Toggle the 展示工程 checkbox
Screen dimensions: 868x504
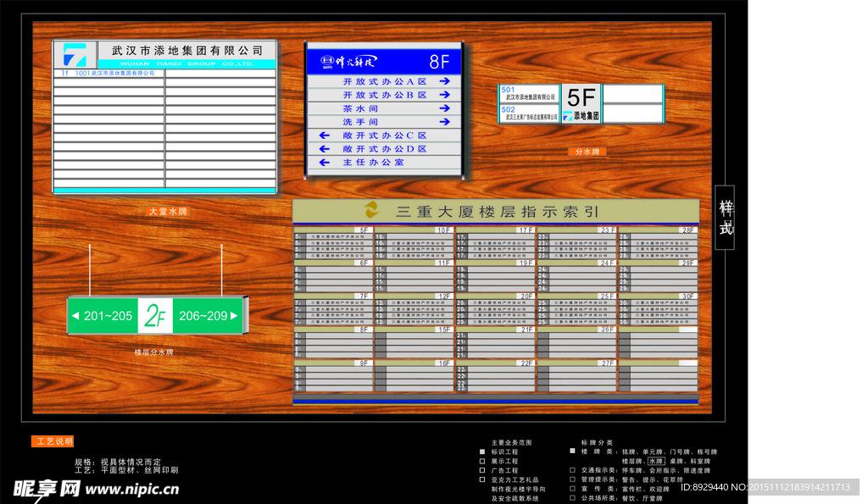click(482, 462)
